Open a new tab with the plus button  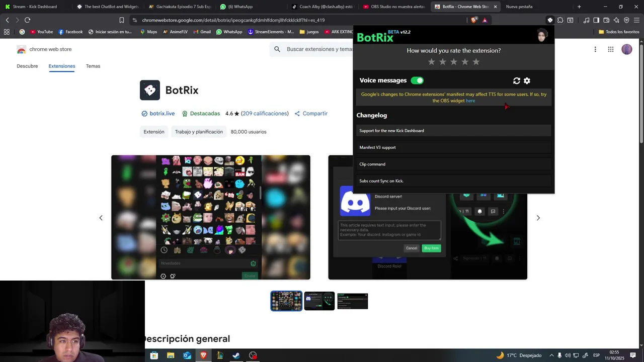coord(579,7)
